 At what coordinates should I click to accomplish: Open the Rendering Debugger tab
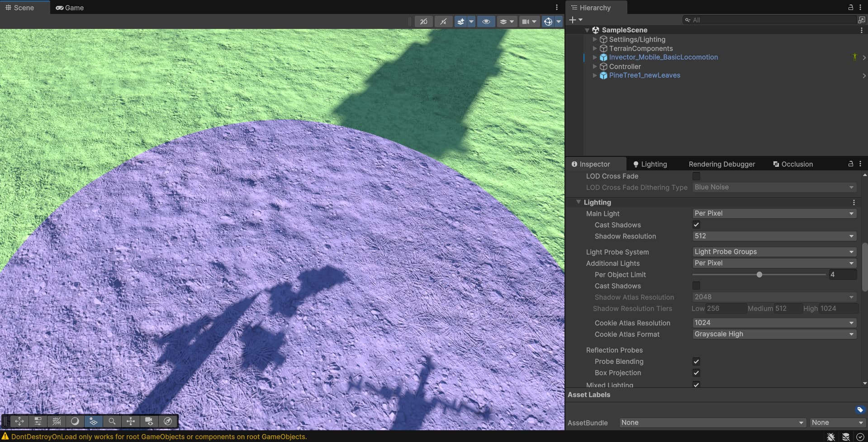point(721,164)
